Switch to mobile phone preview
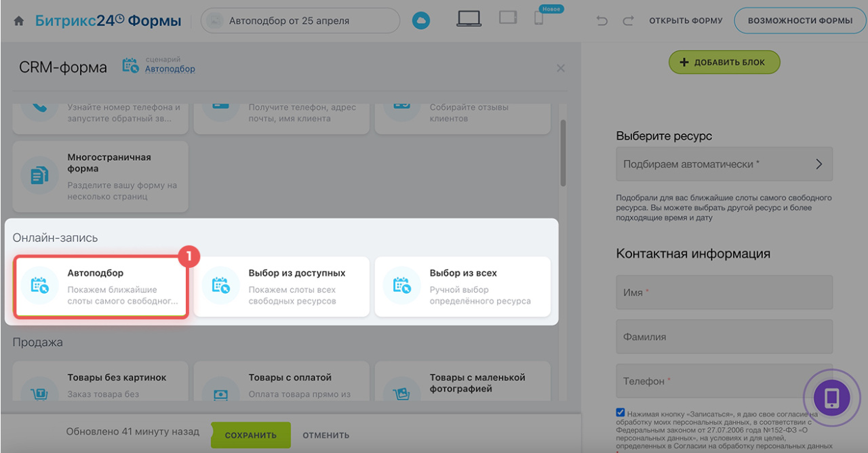Screen dimensions: 868x453 (539, 19)
